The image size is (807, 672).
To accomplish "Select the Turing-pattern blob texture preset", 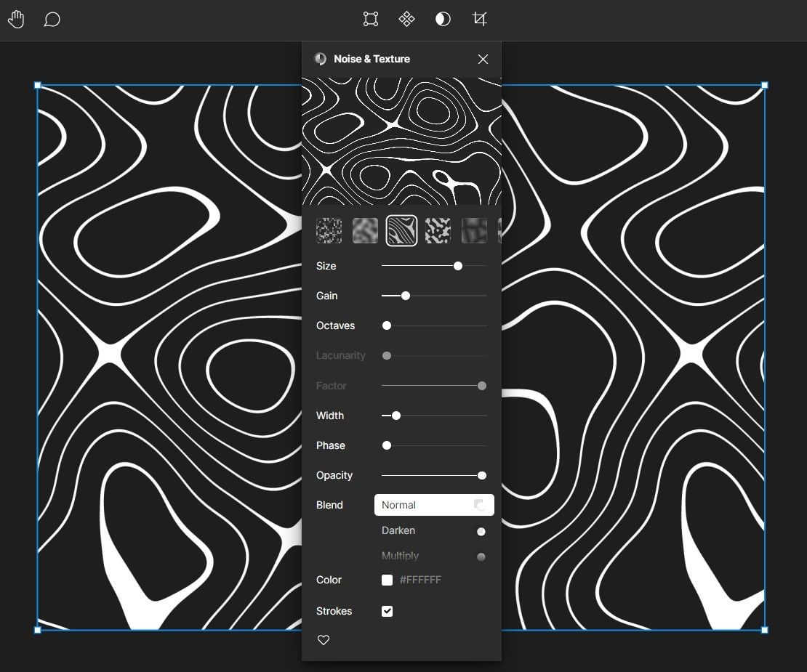I will pyautogui.click(x=438, y=230).
